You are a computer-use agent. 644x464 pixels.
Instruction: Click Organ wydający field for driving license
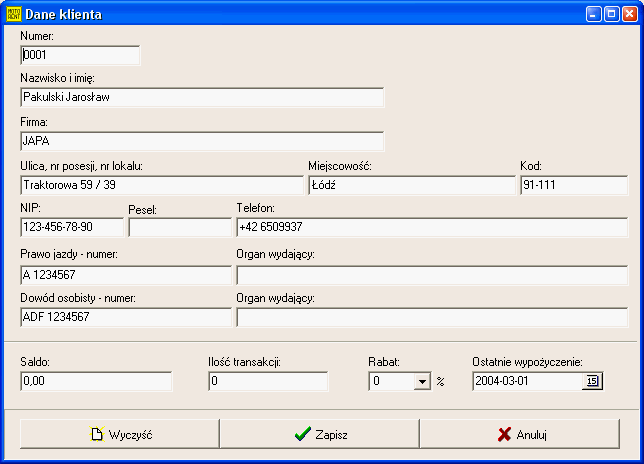coord(431,274)
